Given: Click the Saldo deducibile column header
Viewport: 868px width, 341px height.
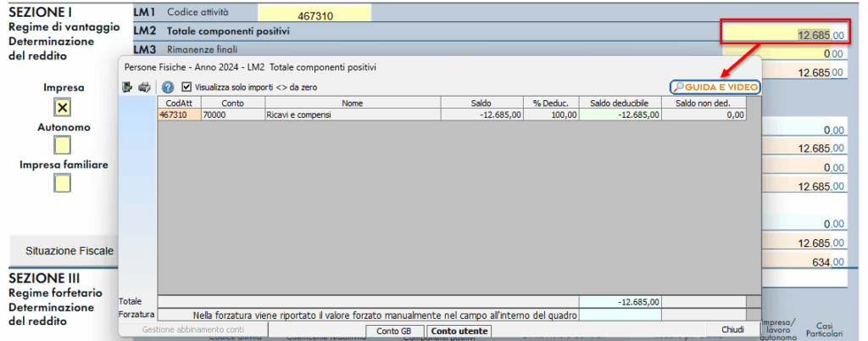Looking at the screenshot, I should 620,103.
